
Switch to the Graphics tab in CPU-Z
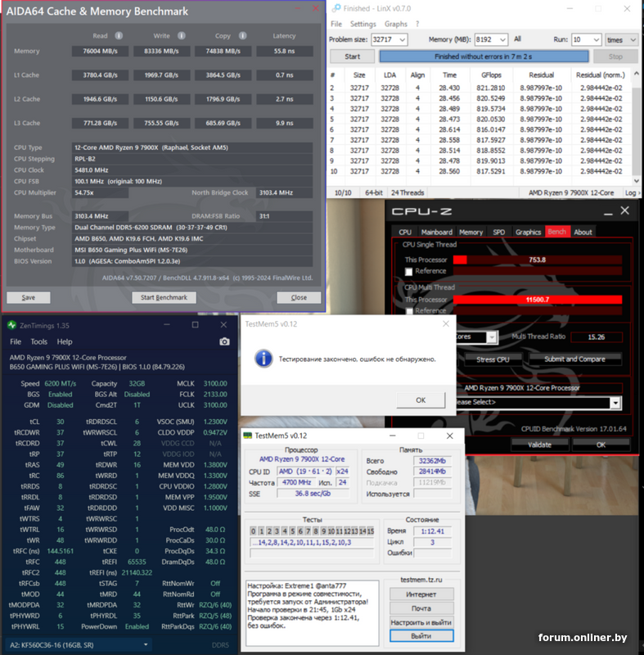coord(528,232)
